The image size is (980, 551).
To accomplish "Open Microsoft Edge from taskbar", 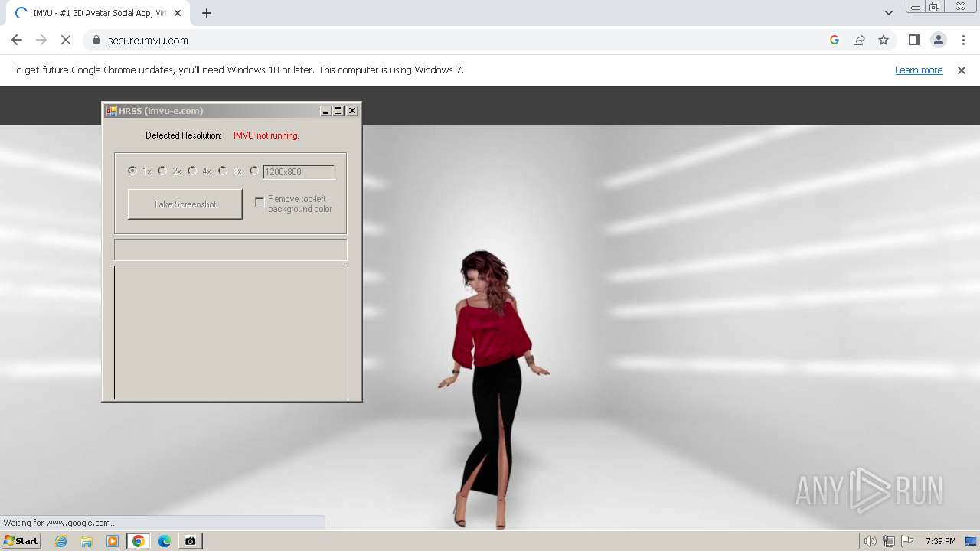I will coord(164,541).
